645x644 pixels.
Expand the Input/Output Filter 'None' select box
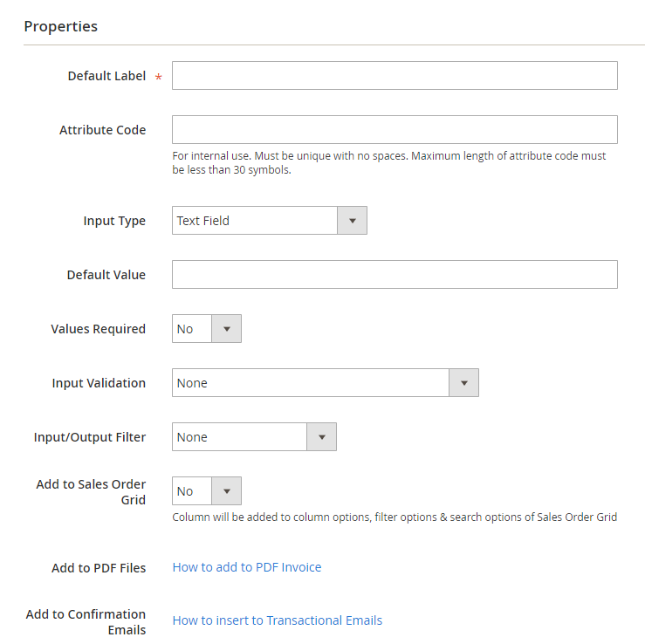239,437
